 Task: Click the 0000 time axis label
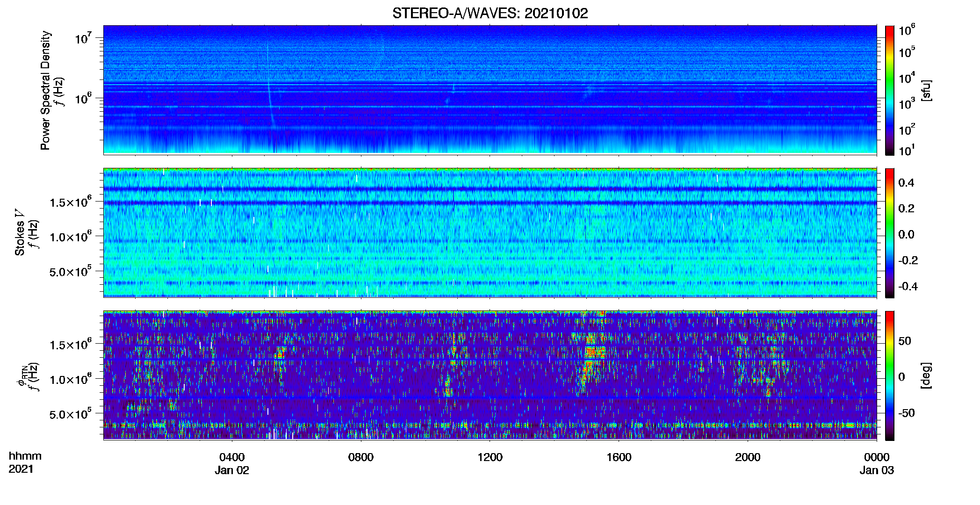point(877,457)
